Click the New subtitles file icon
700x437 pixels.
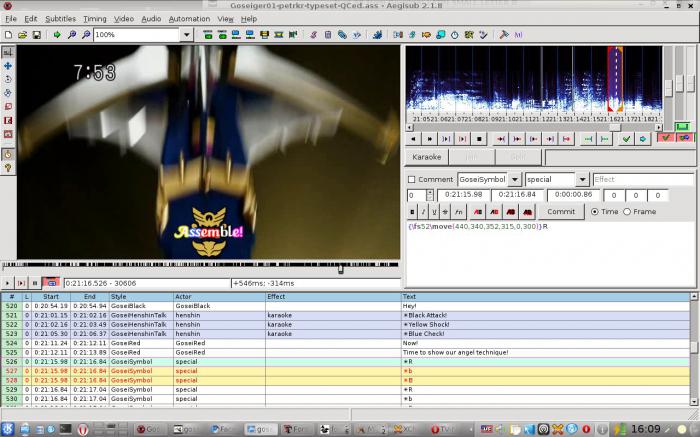pos(8,34)
